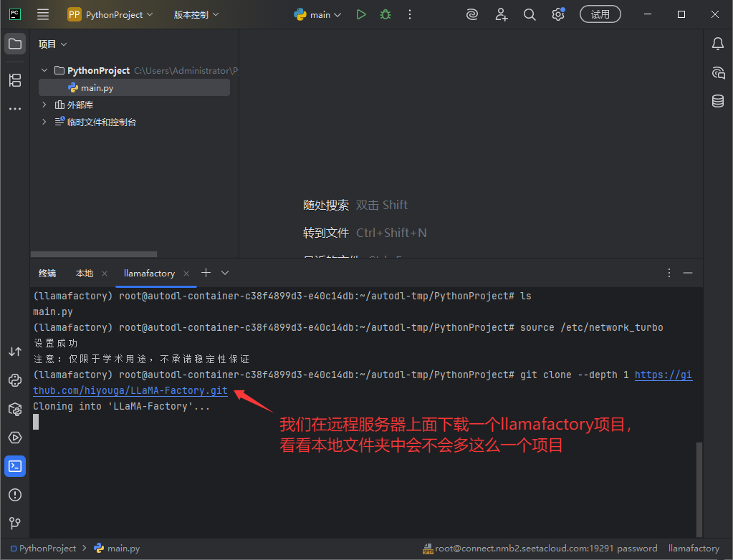Open the Notifications bell

click(x=718, y=44)
